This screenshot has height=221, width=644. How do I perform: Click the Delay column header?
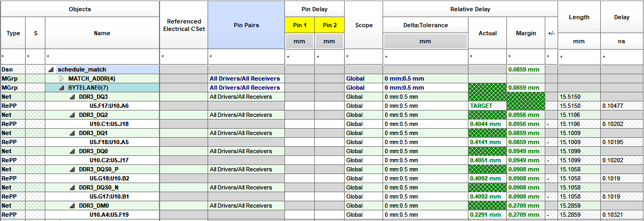click(622, 17)
